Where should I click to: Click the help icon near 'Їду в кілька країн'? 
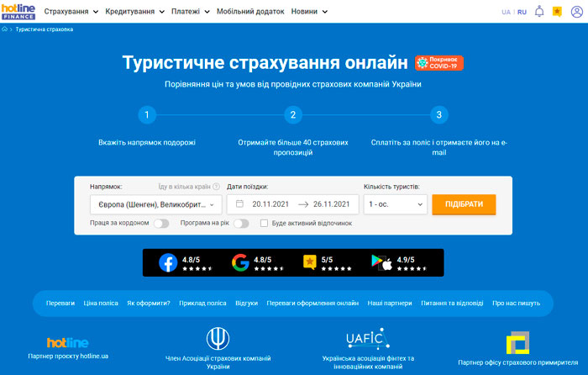click(x=216, y=187)
